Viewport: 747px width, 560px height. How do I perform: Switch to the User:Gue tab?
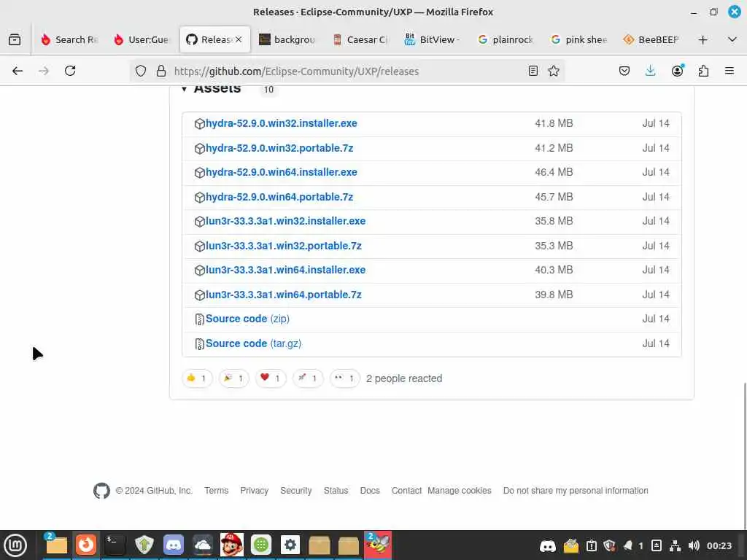tap(142, 39)
